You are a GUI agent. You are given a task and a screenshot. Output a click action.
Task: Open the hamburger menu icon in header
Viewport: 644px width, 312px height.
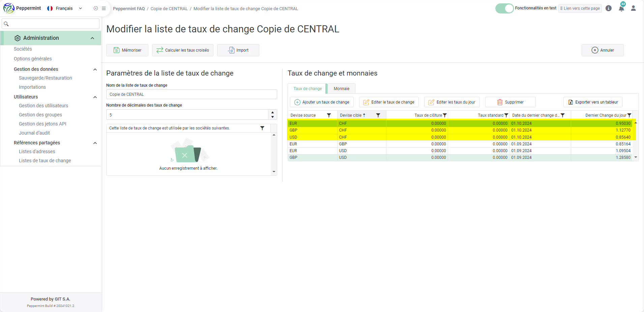[x=104, y=8]
